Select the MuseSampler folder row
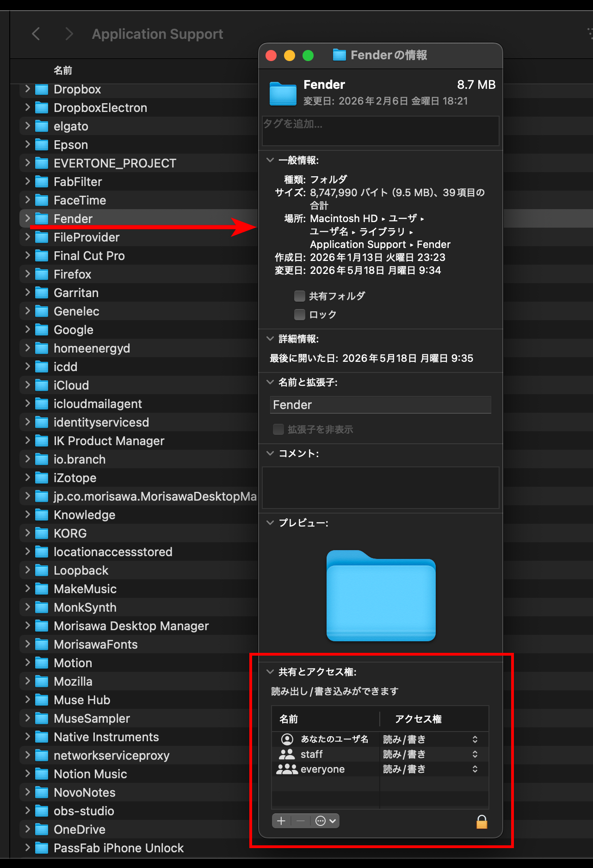This screenshot has height=868, width=593. pyautogui.click(x=139, y=719)
